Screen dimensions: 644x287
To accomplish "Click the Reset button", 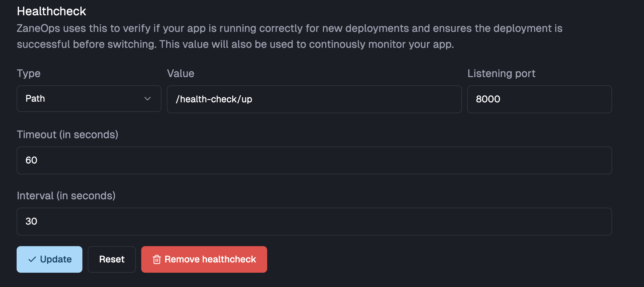I will click(x=112, y=259).
